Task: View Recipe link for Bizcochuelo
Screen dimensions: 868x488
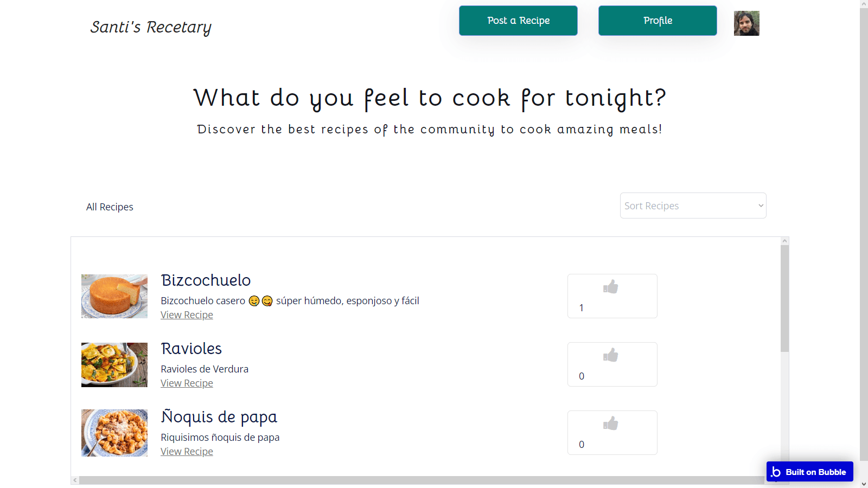Action: click(x=187, y=315)
